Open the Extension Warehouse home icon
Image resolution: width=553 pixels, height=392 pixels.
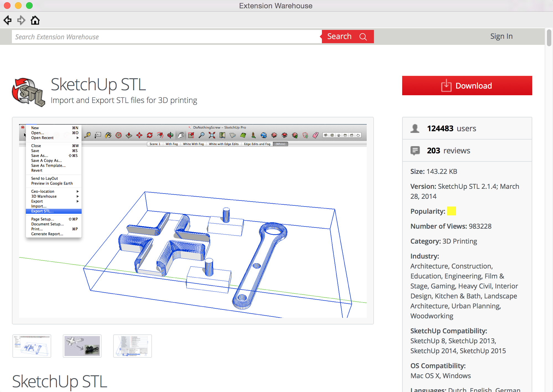click(x=35, y=20)
